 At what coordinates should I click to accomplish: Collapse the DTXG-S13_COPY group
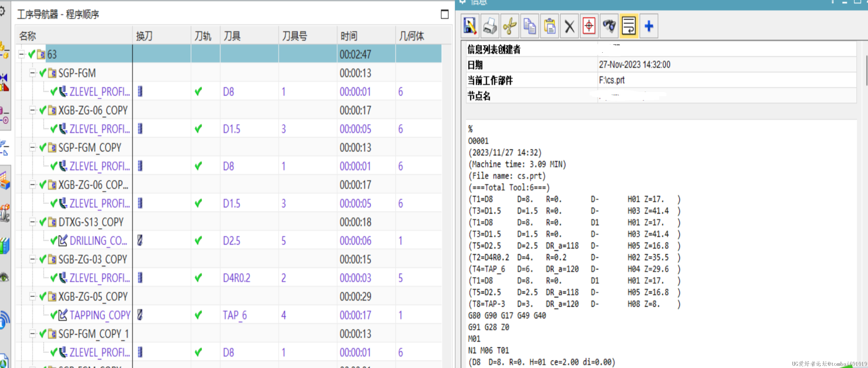32,222
